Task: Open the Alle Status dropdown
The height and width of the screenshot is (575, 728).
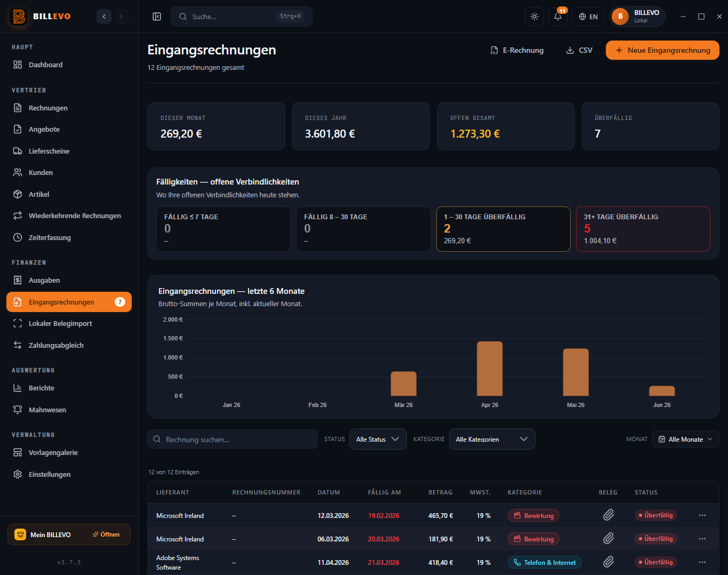Action: tap(378, 439)
